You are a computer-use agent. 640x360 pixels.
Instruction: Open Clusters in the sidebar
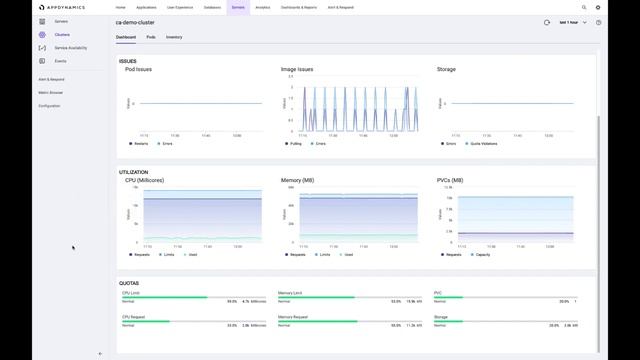(62, 35)
